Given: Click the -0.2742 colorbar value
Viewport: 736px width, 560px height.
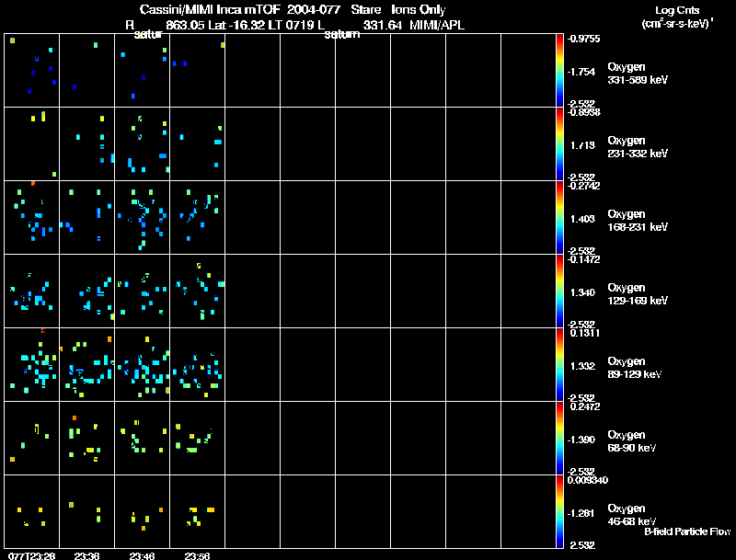Looking at the screenshot, I should (583, 186).
